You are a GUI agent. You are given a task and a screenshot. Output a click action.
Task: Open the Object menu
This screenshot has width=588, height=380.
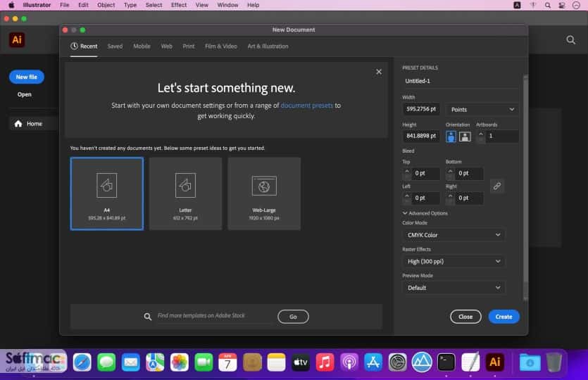click(106, 5)
